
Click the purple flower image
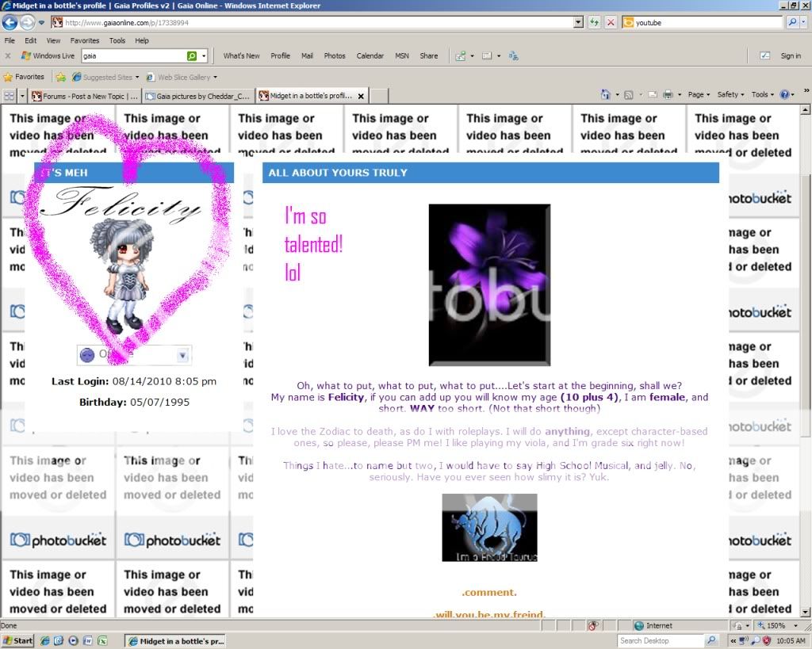click(489, 285)
